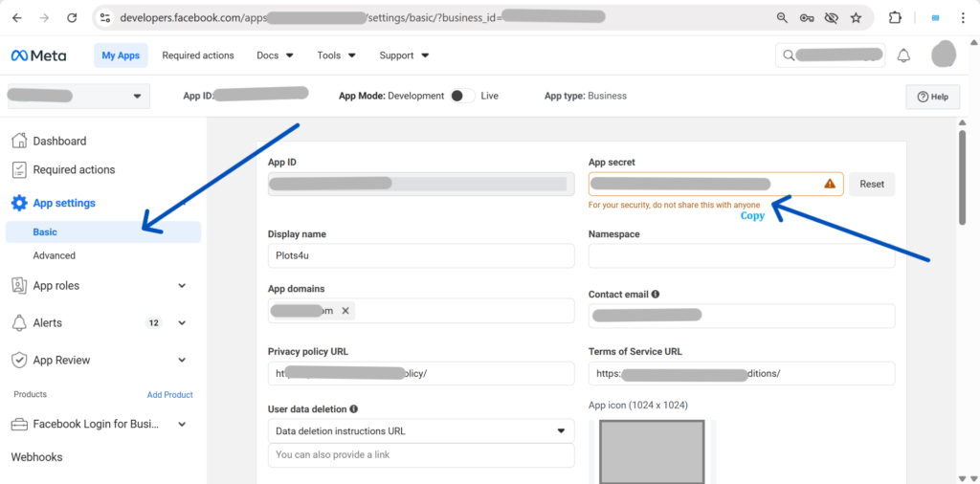Screen dimensions: 980x484
Task: Click the App icon upload placeholder
Action: [652, 451]
